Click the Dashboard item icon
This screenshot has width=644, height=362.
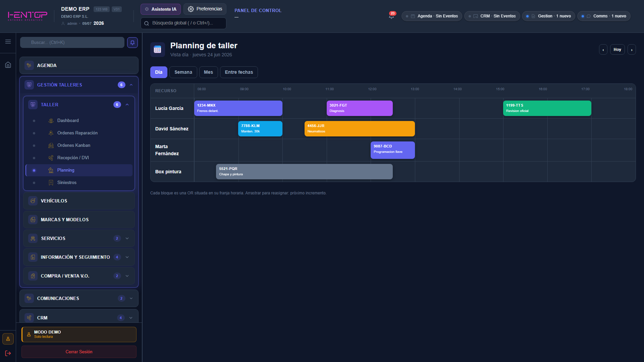point(51,121)
